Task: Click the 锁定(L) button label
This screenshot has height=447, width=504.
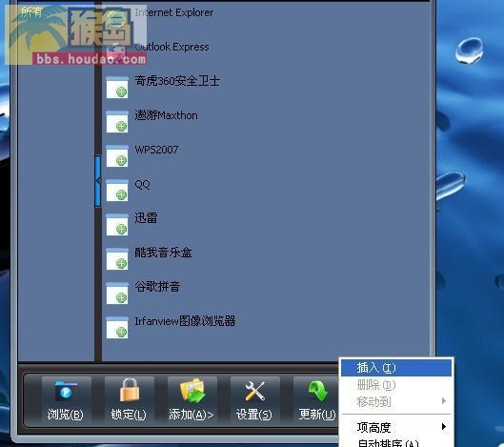Action: (x=129, y=415)
